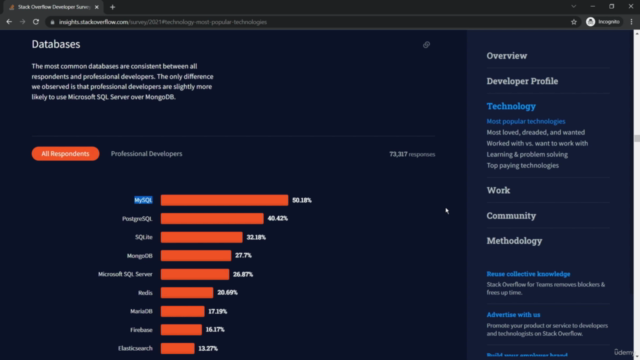Click the Microsoft SQL Server bar
640x360 pixels.
pyautogui.click(x=195, y=274)
